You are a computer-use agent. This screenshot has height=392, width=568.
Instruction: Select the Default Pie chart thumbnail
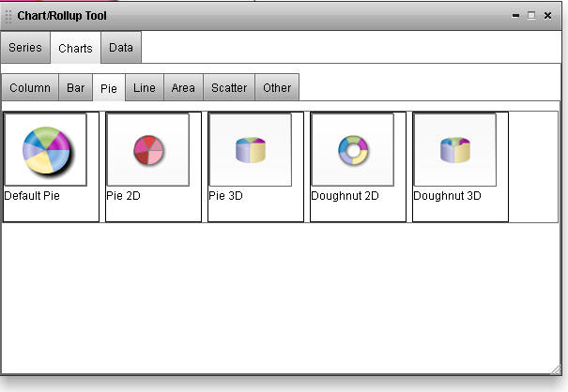click(46, 150)
